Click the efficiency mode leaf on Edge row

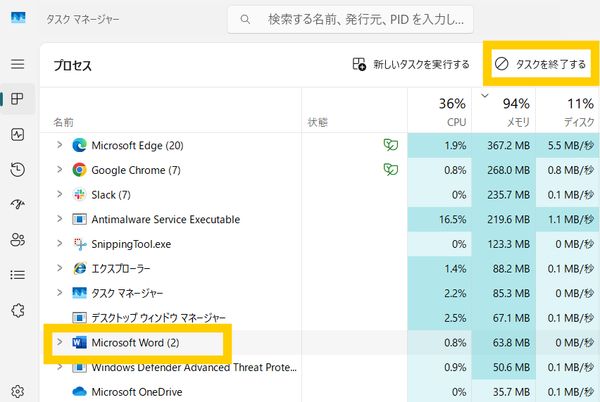pos(391,145)
